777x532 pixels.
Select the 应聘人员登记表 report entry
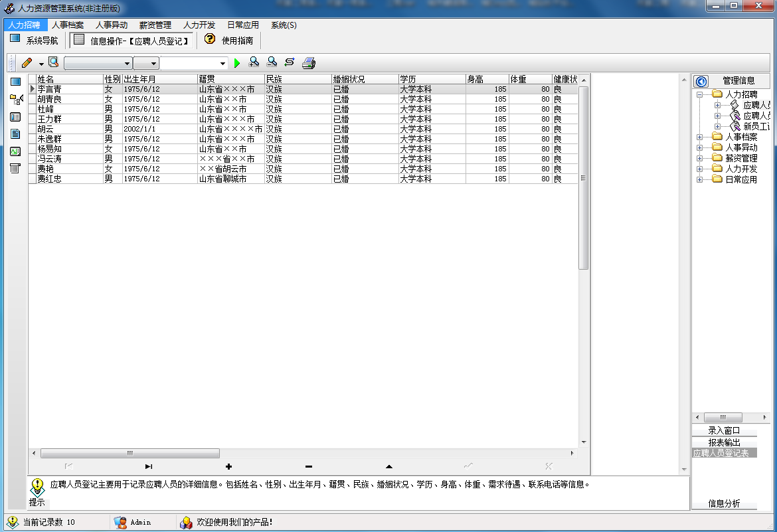click(x=724, y=453)
